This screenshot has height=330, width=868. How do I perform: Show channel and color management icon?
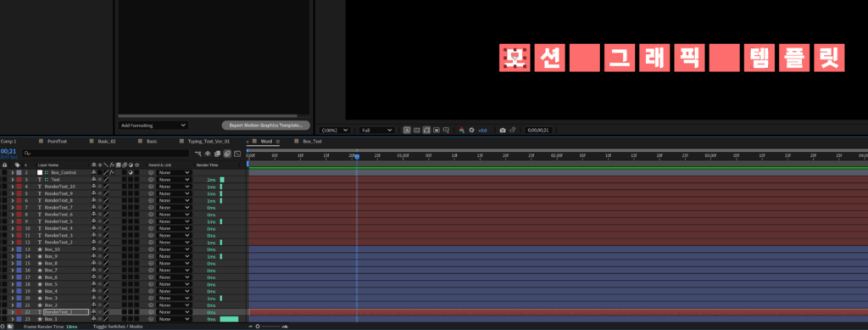pos(461,130)
